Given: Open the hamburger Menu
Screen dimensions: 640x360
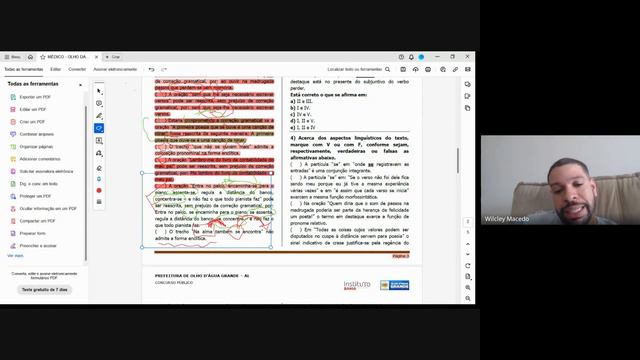Looking at the screenshot, I should coord(13,57).
